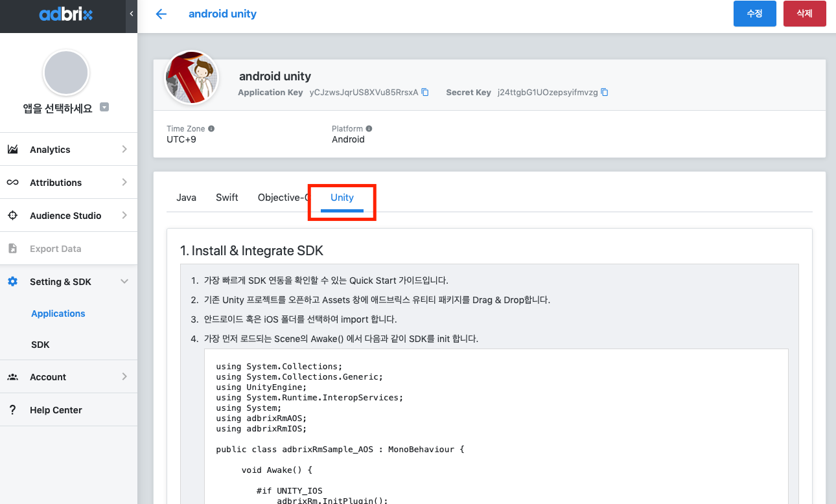The height and width of the screenshot is (504, 836).
Task: Click the Export Data file icon
Action: (x=12, y=249)
